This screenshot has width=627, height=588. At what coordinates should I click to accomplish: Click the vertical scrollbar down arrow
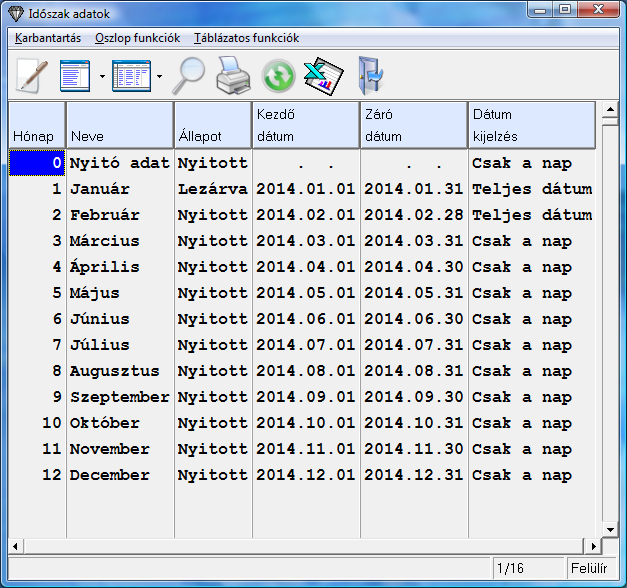click(x=608, y=530)
